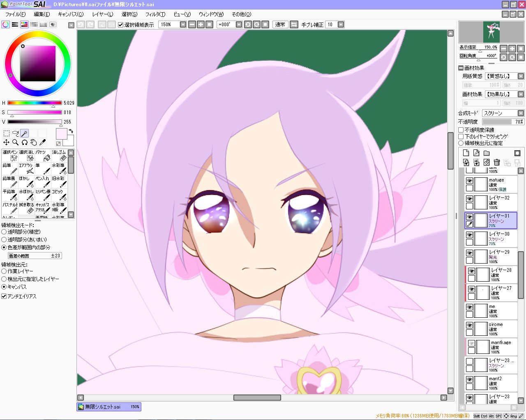Select the eyedropper color picker tool
The width and height of the screenshot is (526, 420).
[43, 142]
